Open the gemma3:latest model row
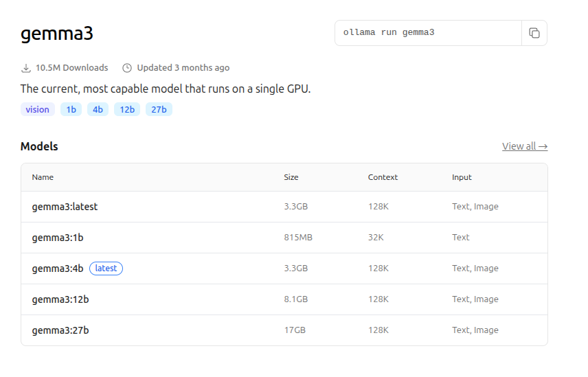Viewport: 588px width, 377px height. click(65, 207)
